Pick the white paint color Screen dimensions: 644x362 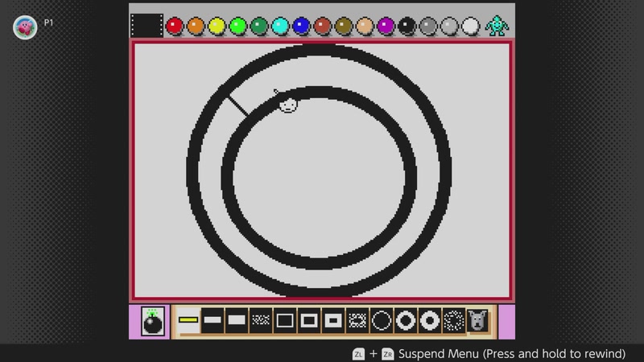click(x=471, y=26)
